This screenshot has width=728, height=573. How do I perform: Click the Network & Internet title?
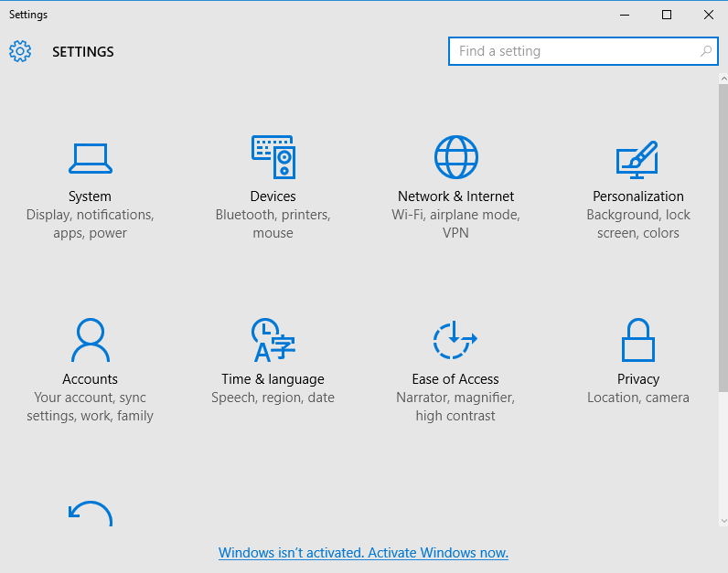pyautogui.click(x=455, y=196)
